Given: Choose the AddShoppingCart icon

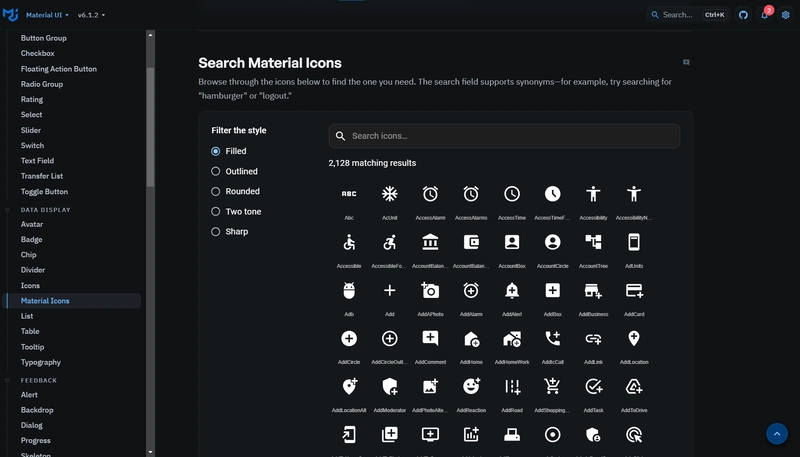Looking at the screenshot, I should click(x=553, y=387).
